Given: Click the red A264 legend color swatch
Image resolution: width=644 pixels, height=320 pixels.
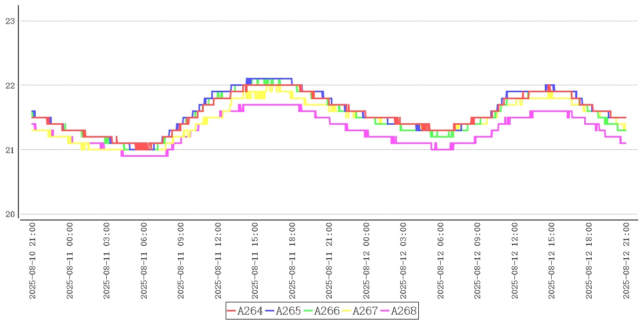Looking at the screenshot, I should coord(232,311).
